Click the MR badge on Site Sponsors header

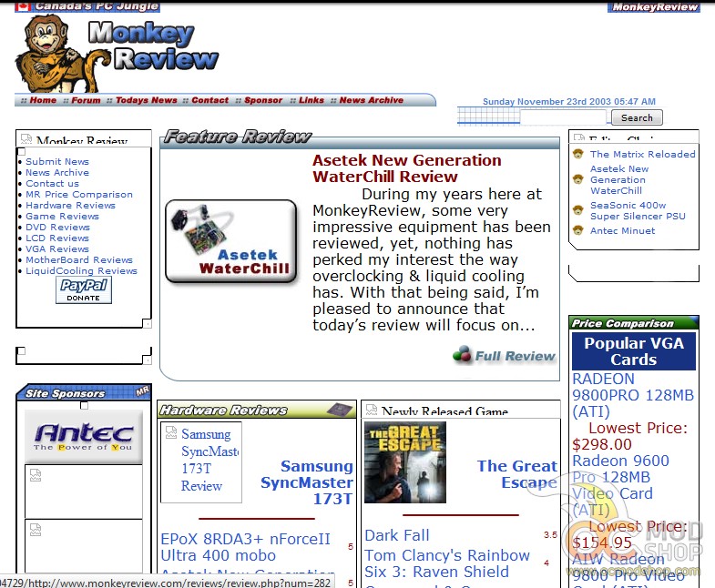pyautogui.click(x=142, y=391)
